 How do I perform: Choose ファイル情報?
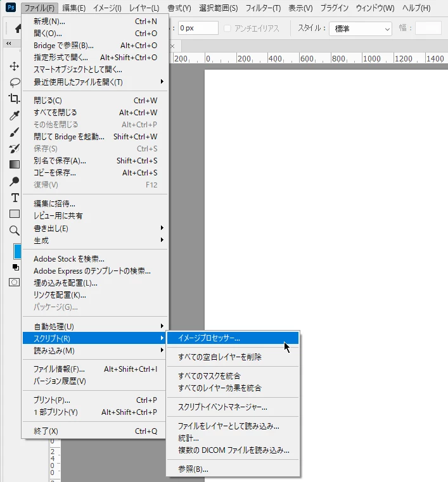[x=95, y=369]
